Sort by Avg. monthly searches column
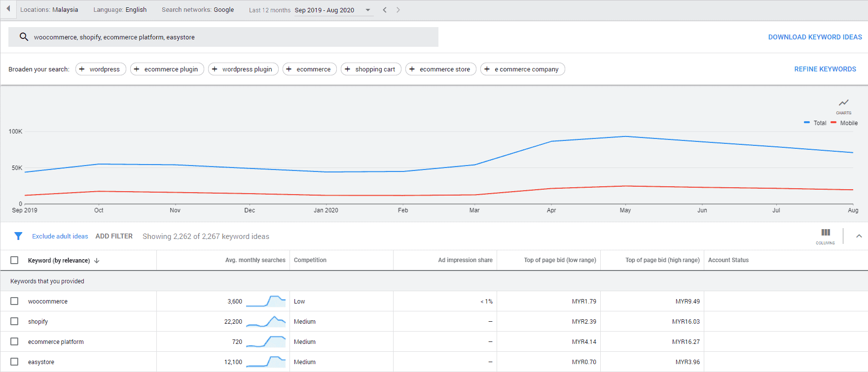Viewport: 868px width, 372px height. click(255, 260)
